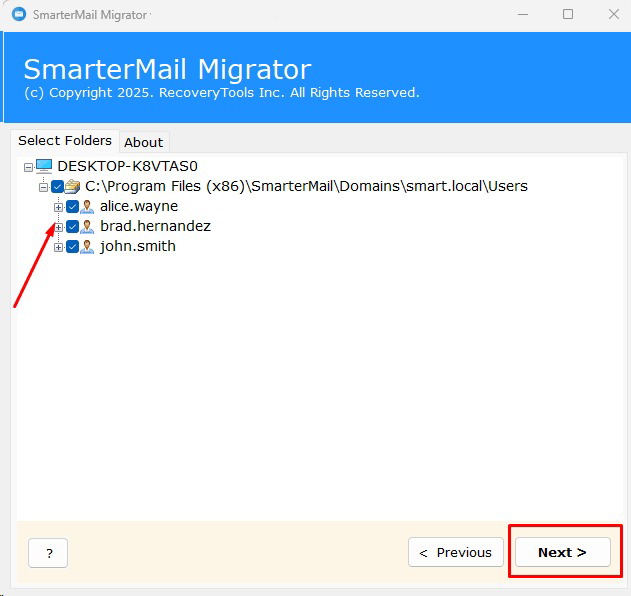Select the alice.wayne label
Viewport: 631px width, 596px height.
139,206
